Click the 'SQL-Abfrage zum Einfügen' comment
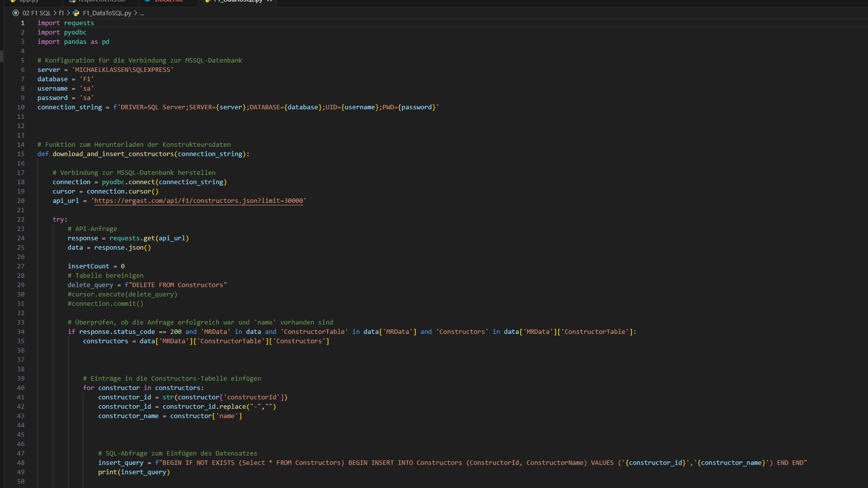Viewport: 868px width, 488px height. point(177,453)
